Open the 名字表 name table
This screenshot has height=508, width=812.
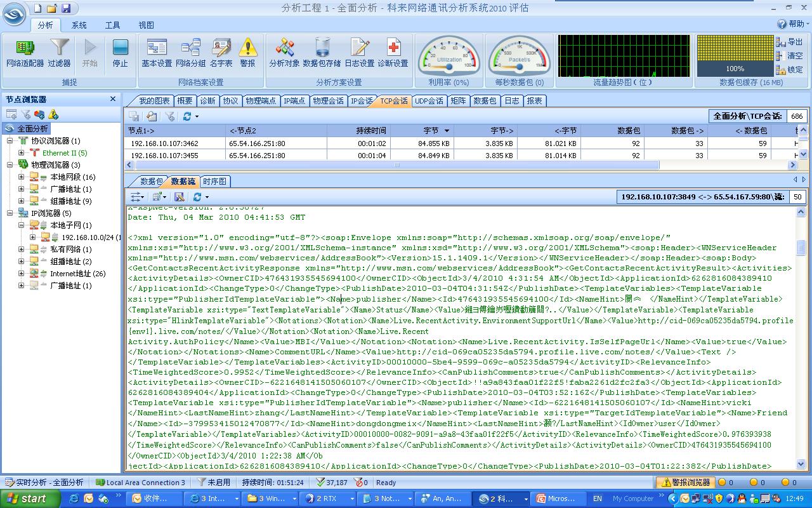click(221, 53)
